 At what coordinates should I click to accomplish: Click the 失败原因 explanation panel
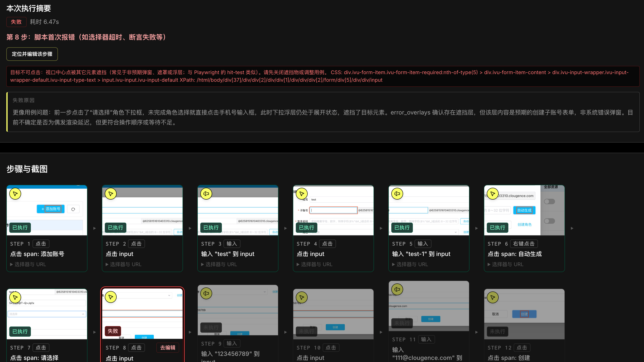coord(323,112)
